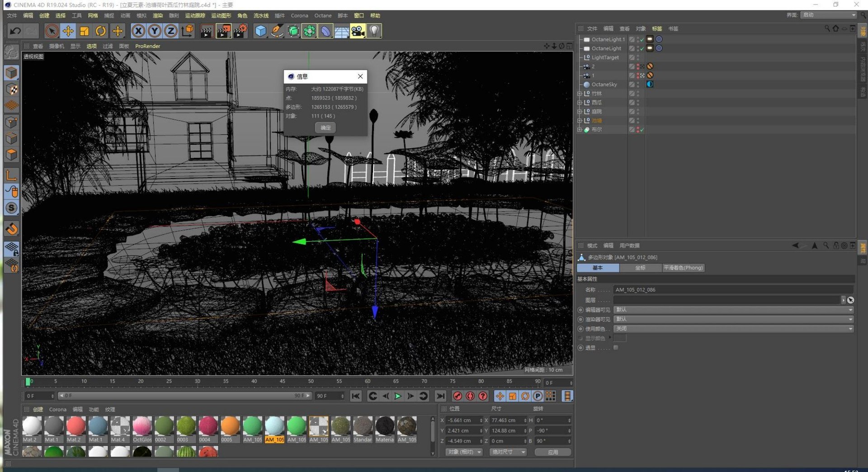Expand the 池塘 object group
This screenshot has height=472, width=868.
pos(580,121)
